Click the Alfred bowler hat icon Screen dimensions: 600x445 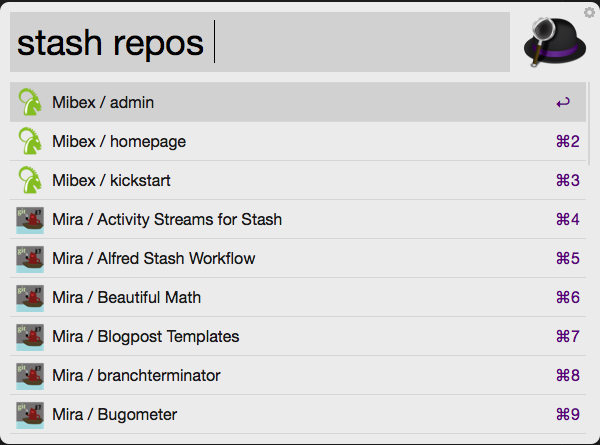tap(554, 43)
